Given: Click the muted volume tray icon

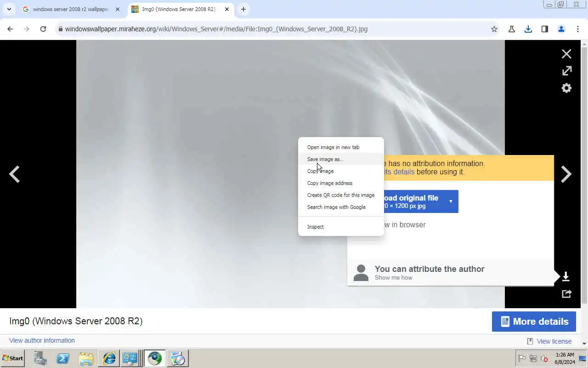Looking at the screenshot, I should tap(545, 358).
